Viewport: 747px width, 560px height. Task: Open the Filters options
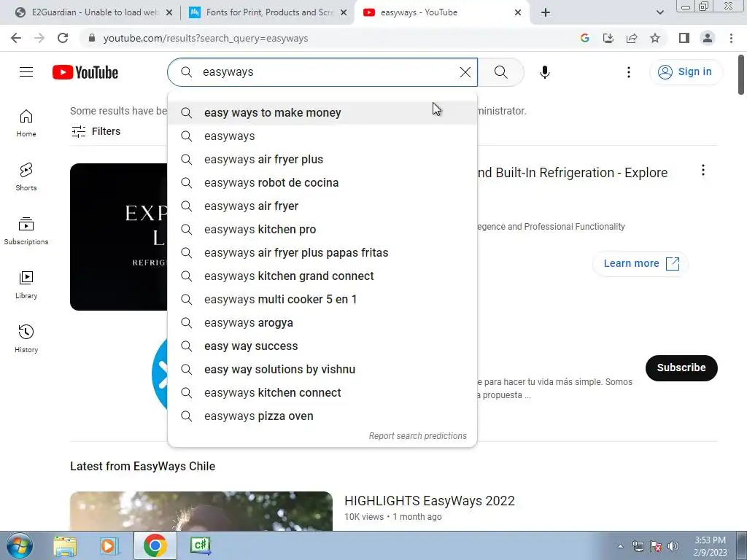click(x=96, y=131)
